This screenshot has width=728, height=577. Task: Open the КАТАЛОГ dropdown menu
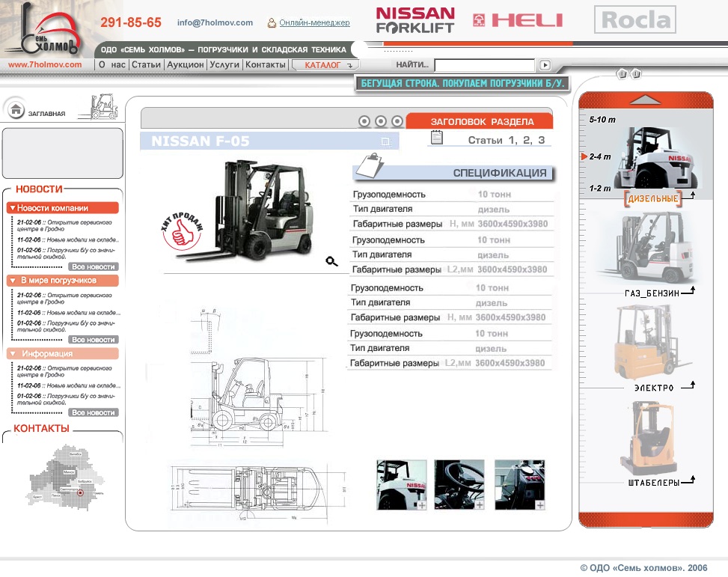click(x=325, y=65)
